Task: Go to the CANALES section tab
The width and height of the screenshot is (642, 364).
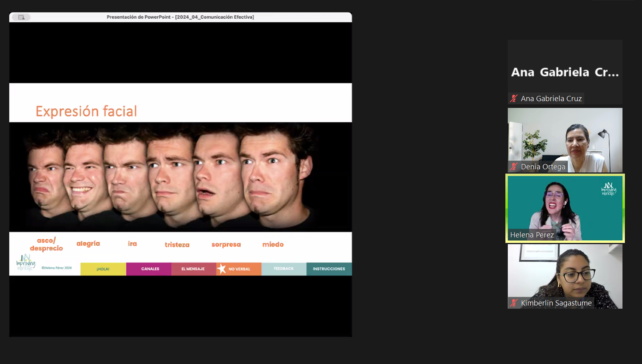Action: point(150,269)
